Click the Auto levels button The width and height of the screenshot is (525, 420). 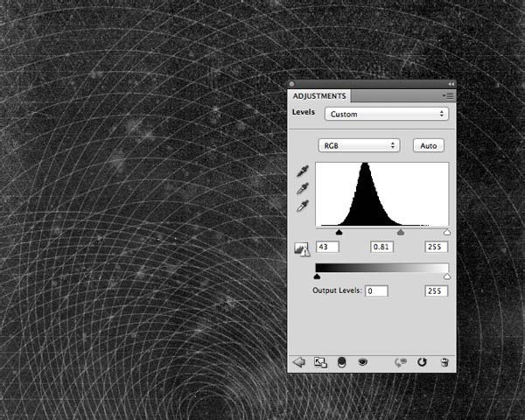coord(429,146)
